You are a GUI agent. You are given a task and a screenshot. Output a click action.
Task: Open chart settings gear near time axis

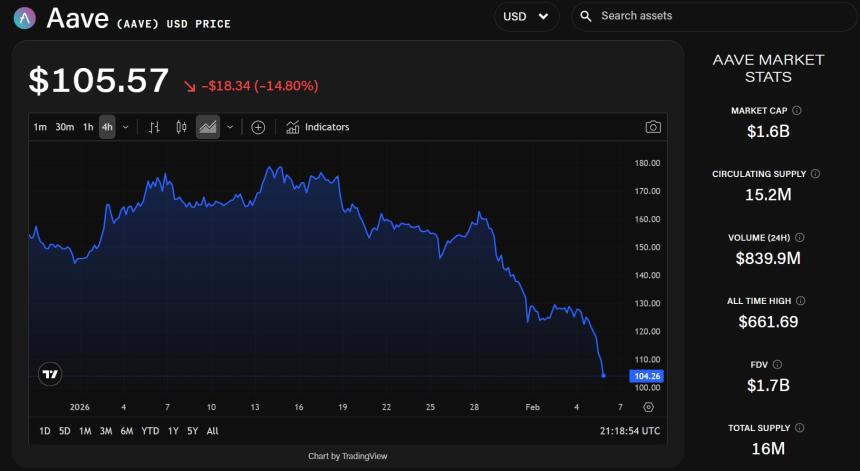[x=649, y=407]
